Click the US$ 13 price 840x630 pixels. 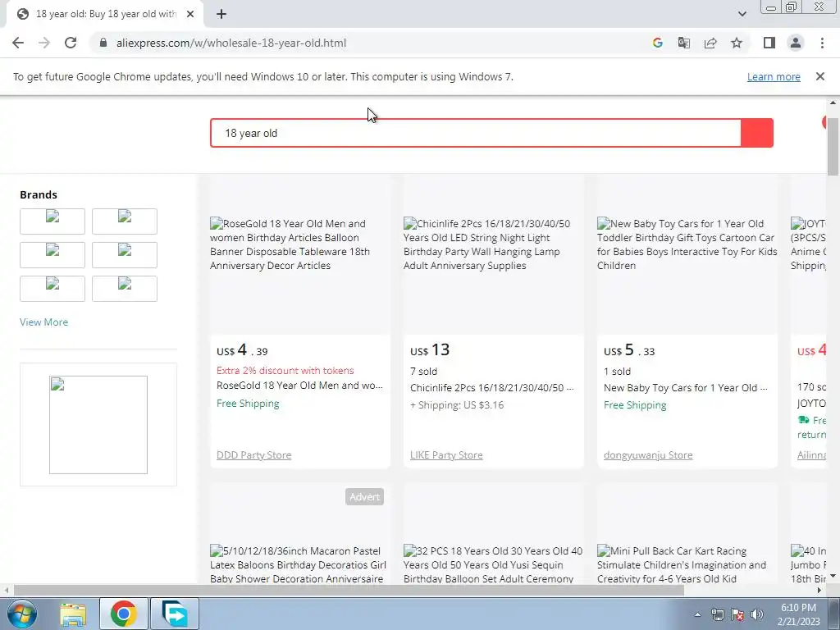430,350
